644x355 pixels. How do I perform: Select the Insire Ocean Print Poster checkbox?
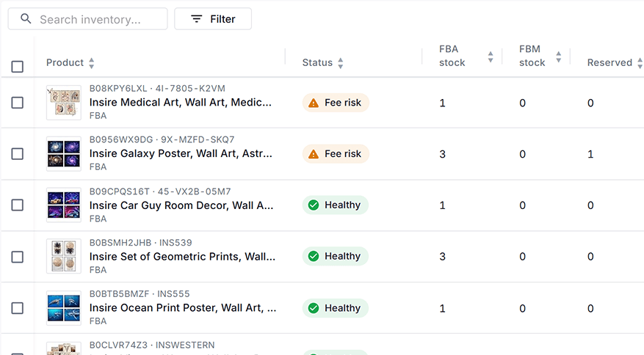click(17, 308)
